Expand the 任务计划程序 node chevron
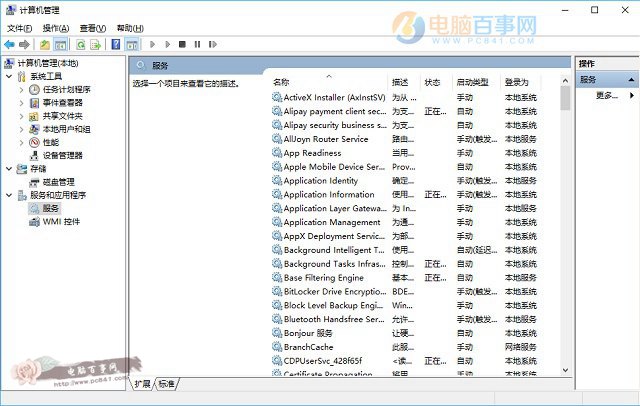Screen dimensions: 640x406 point(22,89)
